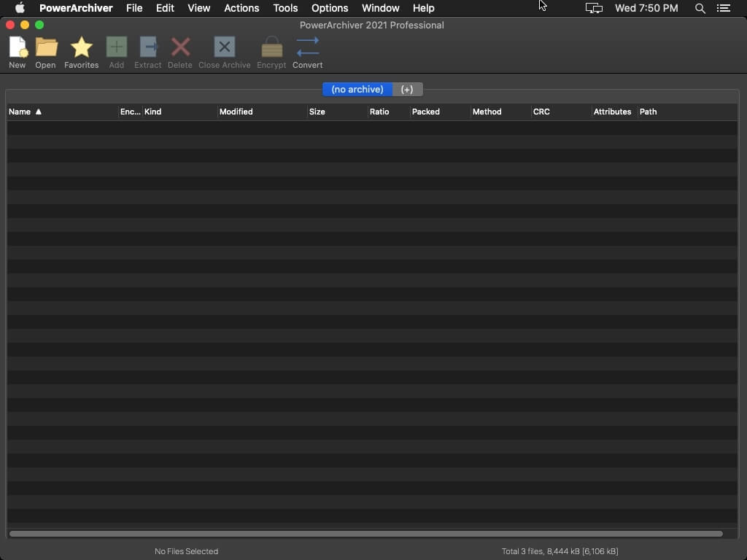Image resolution: width=747 pixels, height=560 pixels.
Task: Click the horizontal scrollbar of the file list
Action: tap(366, 534)
